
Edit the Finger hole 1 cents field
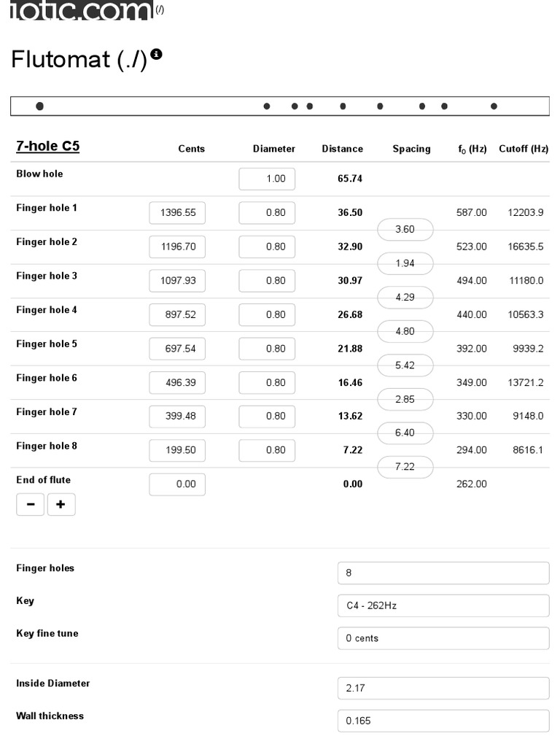coord(177,213)
